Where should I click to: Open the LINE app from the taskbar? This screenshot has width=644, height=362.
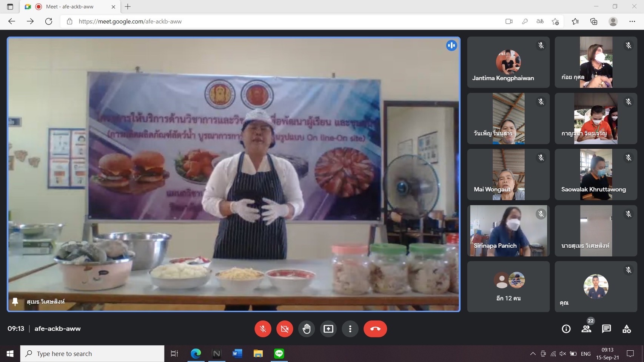pyautogui.click(x=279, y=354)
